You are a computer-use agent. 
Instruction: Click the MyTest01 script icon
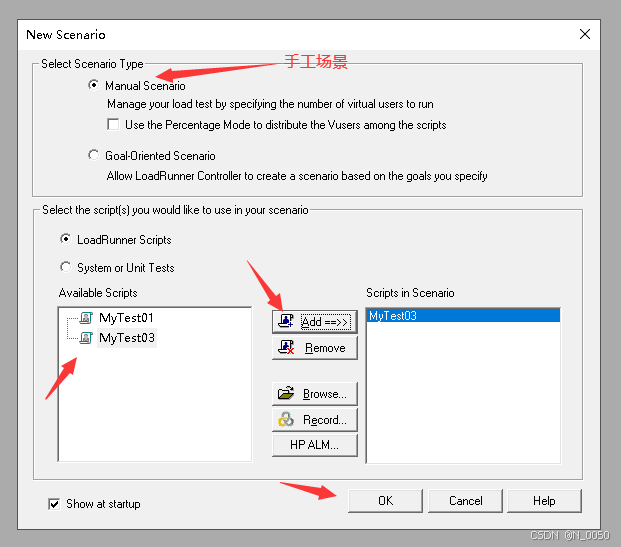[86, 318]
